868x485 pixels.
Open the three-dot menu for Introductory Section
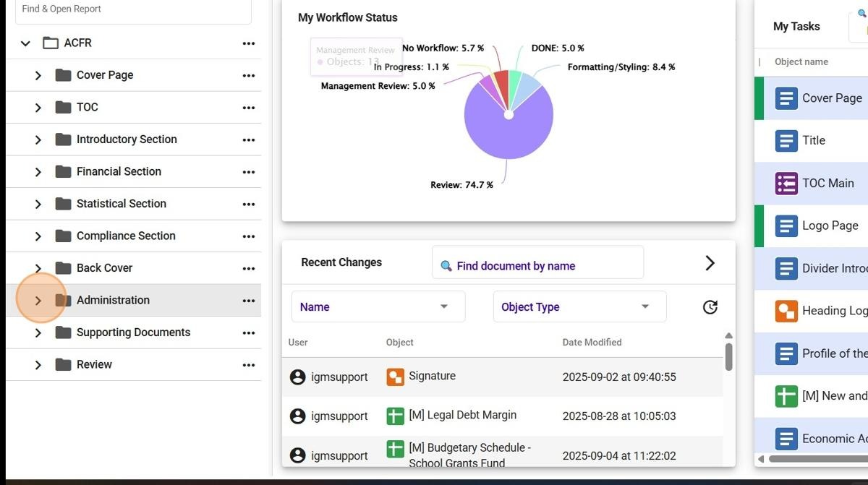[x=249, y=140]
